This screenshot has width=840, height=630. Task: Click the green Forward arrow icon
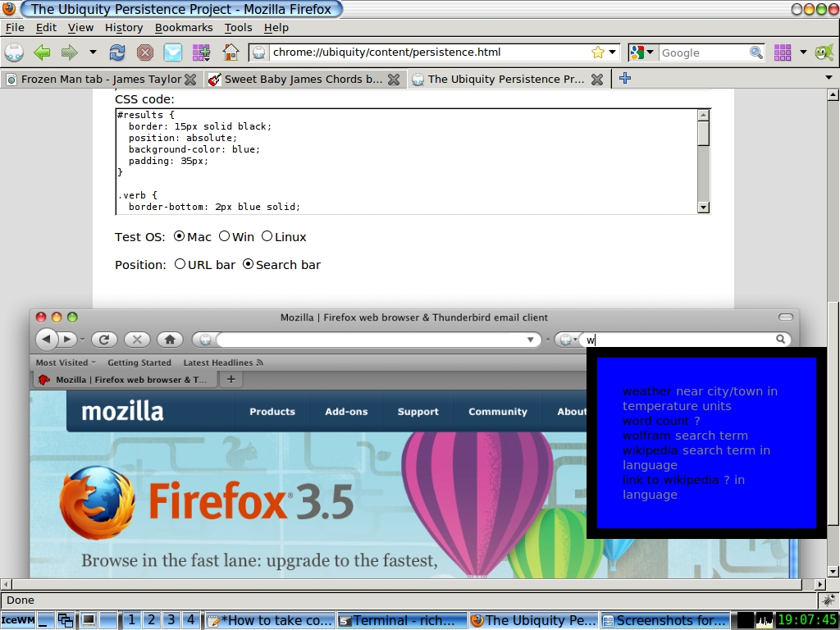[x=70, y=52]
